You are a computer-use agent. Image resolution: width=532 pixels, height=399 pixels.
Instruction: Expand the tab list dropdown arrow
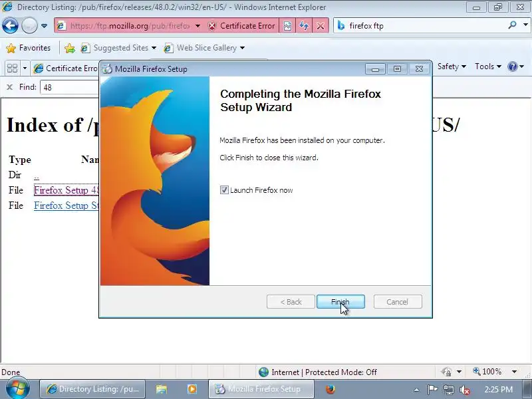point(25,68)
